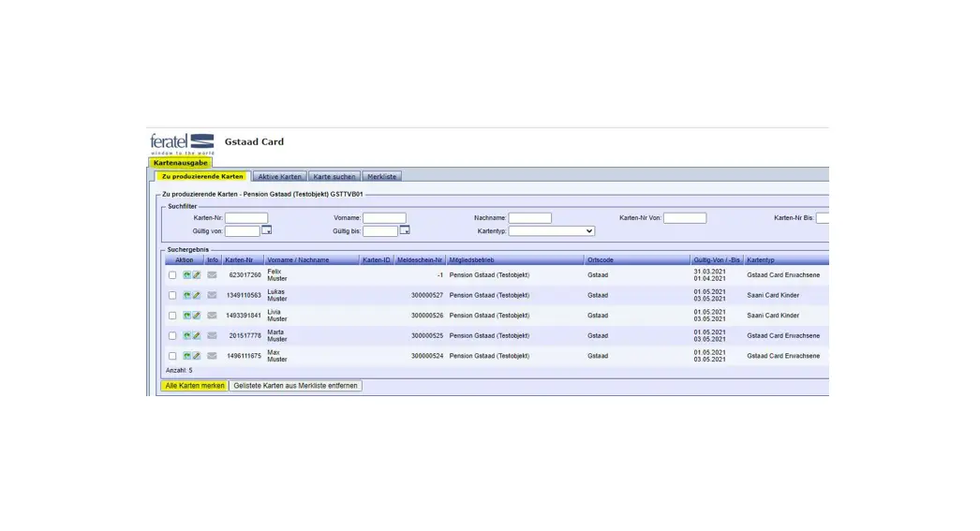Viewport: 980px width, 531px height.
Task: Select the Zu produzierende Karten tab
Action: 202,177
